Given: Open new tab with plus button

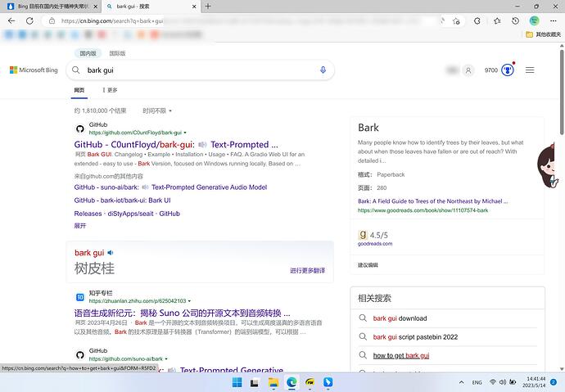Looking at the screenshot, I should (208, 6).
